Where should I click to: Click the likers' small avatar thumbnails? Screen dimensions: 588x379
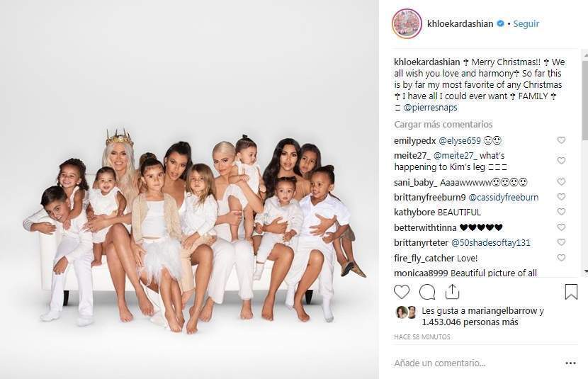point(406,312)
